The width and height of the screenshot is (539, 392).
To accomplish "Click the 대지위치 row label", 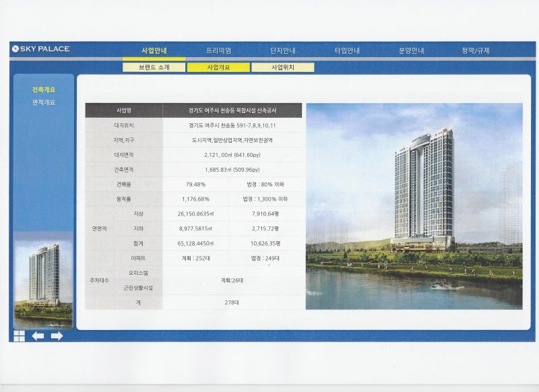I will tap(124, 125).
